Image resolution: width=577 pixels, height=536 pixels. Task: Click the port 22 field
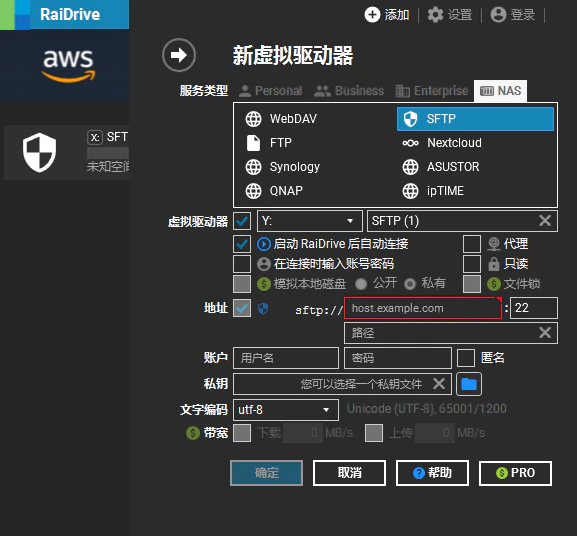pos(534,308)
